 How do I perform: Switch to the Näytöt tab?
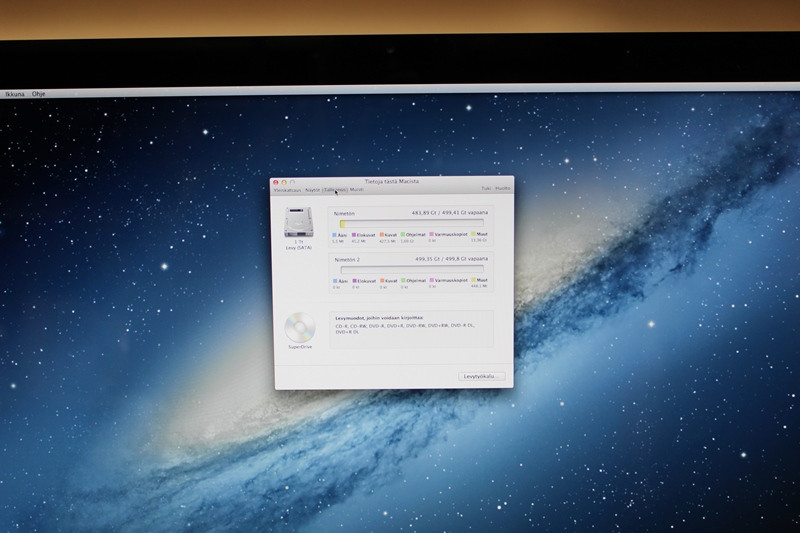click(x=313, y=190)
